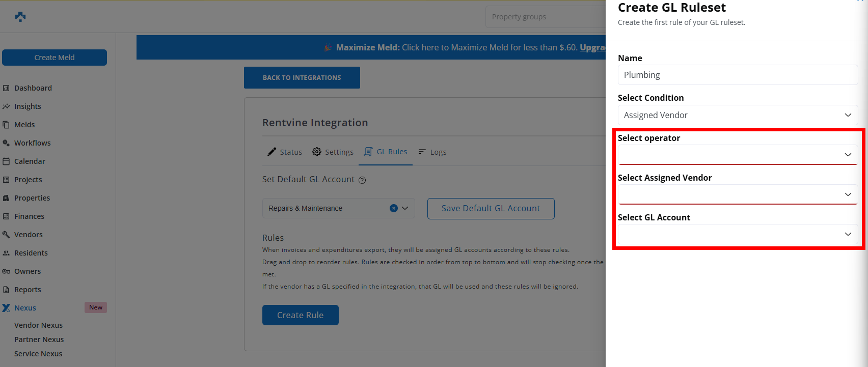Open the Calendar sidebar item
This screenshot has height=367, width=868.
coord(30,161)
